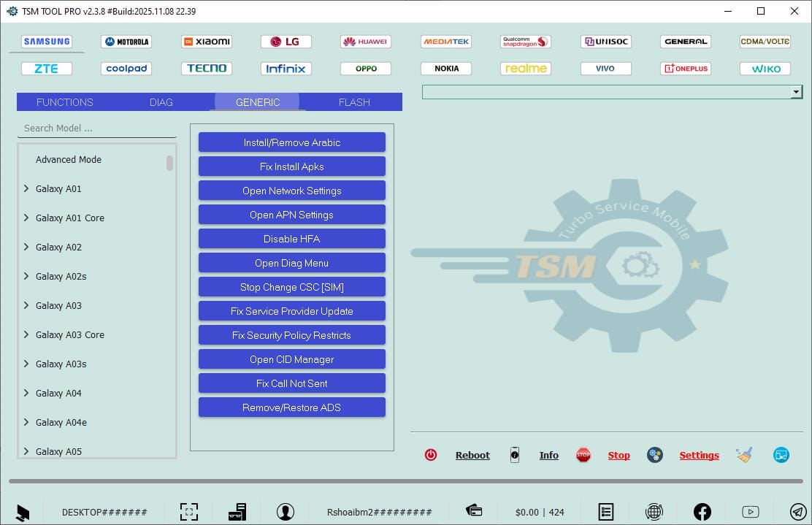Click the red Stop sign icon
Viewport: 812px width, 525px height.
pos(583,454)
